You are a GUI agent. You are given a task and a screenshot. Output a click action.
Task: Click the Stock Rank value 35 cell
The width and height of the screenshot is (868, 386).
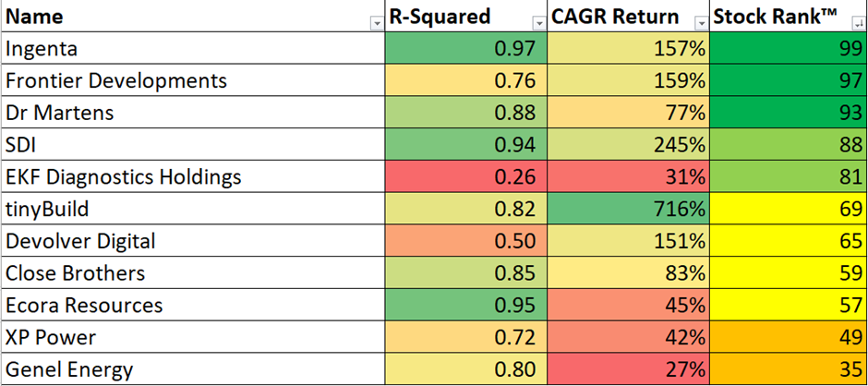790,369
